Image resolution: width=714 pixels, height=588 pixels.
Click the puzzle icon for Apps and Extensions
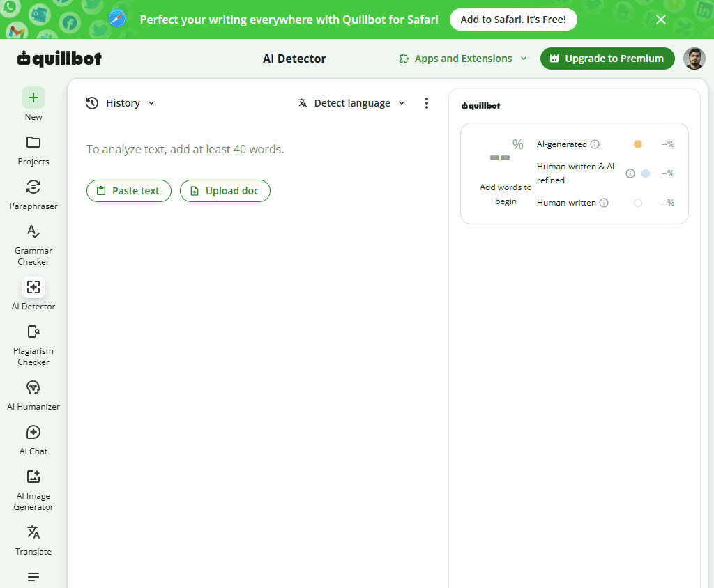404,59
